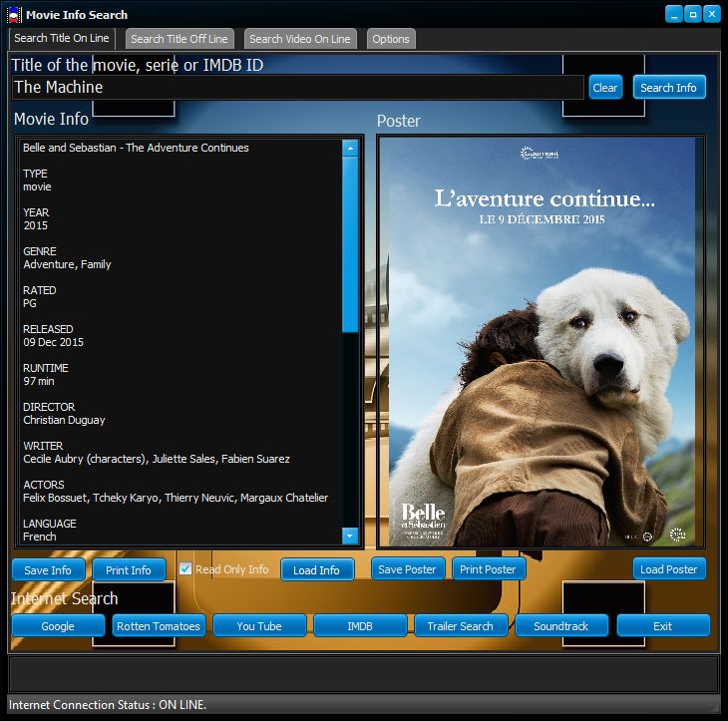Screen dimensions: 728x721
Task: Click the Trailer Search button
Action: (x=461, y=626)
